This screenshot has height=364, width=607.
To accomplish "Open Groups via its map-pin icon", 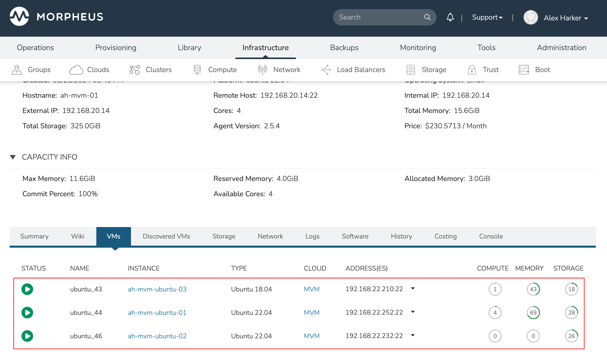I will pyautogui.click(x=17, y=70).
